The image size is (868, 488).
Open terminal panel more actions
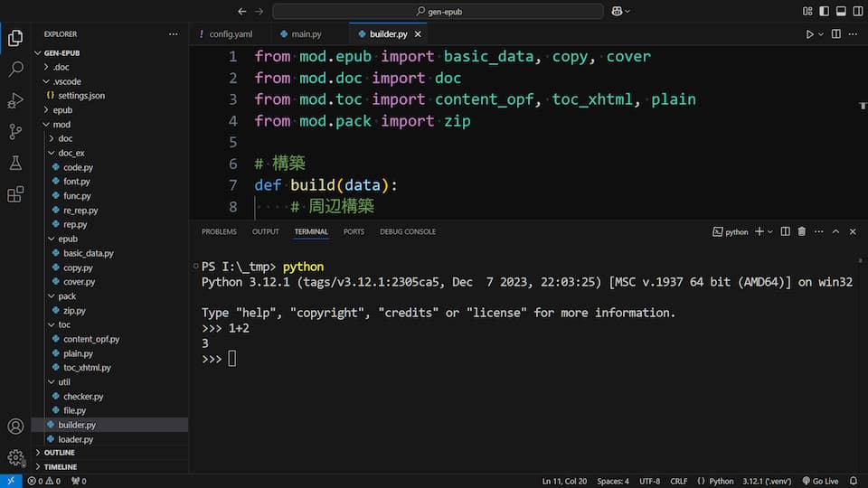click(819, 232)
